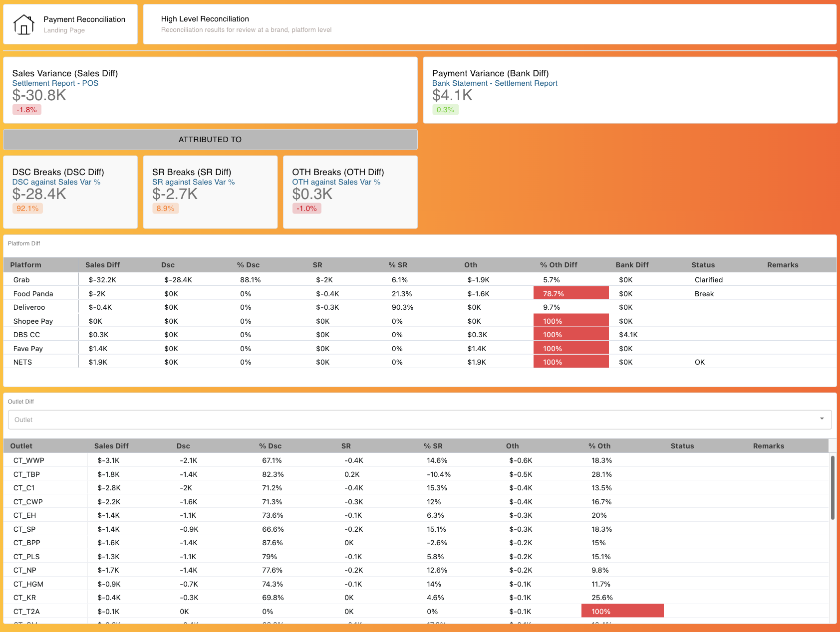
Task: Click the home icon for Landing Page
Action: click(x=24, y=24)
